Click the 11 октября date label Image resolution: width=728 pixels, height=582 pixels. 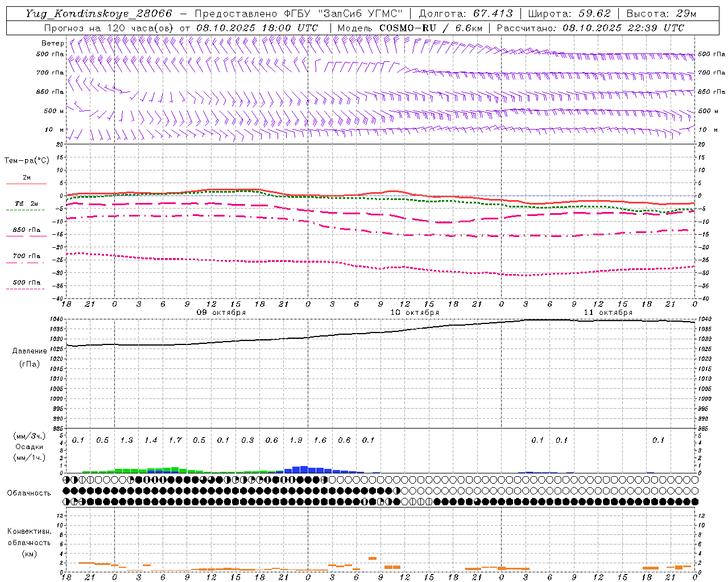(x=608, y=313)
